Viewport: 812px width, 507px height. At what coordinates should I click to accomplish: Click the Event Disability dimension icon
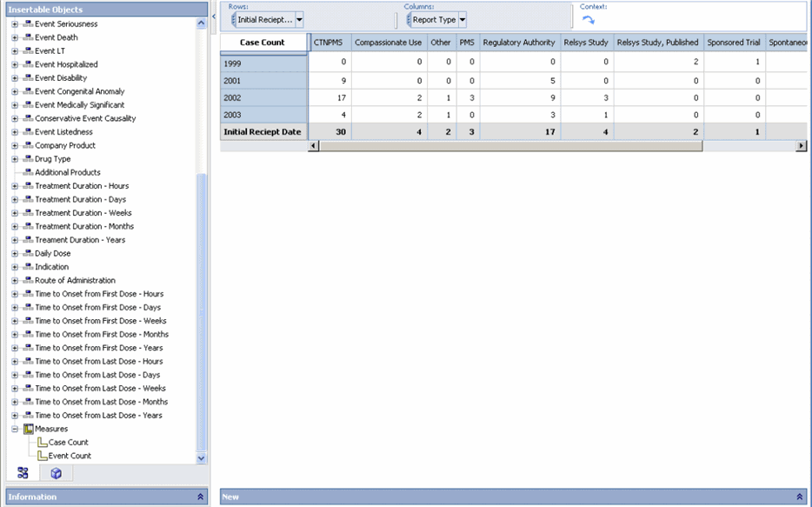point(28,77)
